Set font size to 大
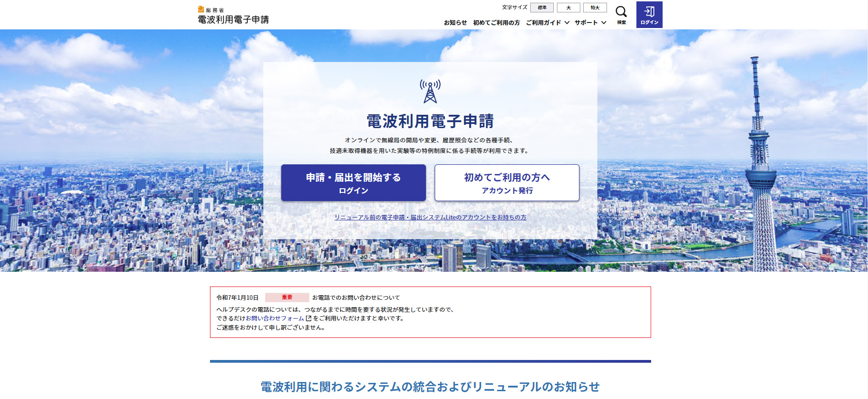This screenshot has height=399, width=868. [568, 7]
